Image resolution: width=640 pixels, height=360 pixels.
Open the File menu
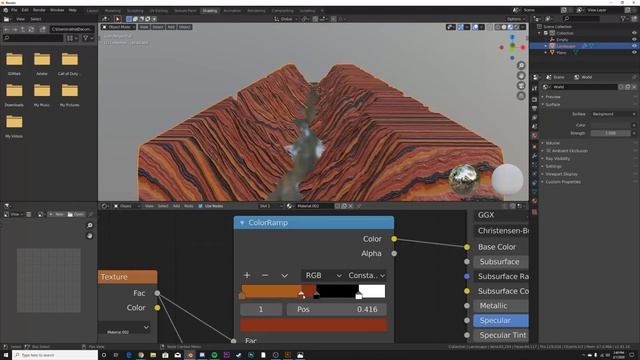point(14,10)
